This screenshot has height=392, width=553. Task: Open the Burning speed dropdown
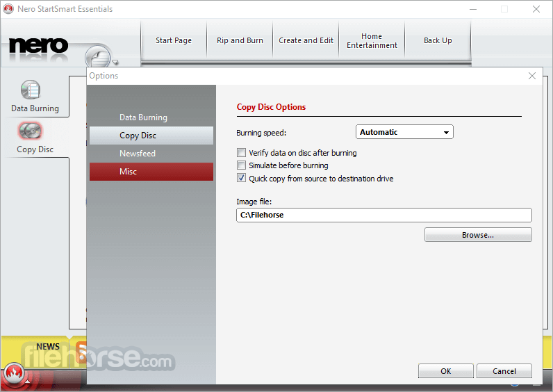[x=404, y=132]
